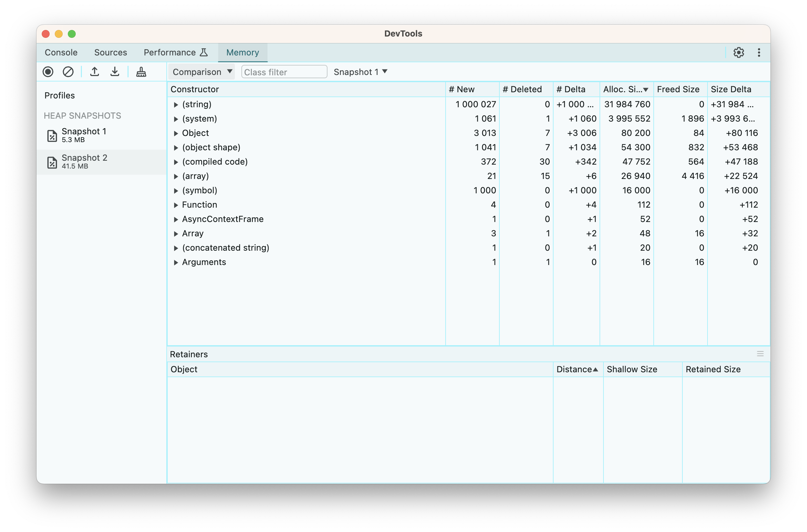
Task: Select Snapshot 1 in the profiles list
Action: coord(84,135)
